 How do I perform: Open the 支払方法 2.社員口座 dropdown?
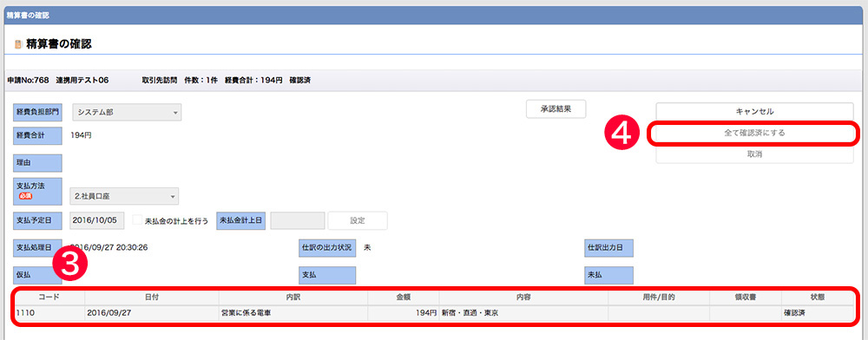125,196
